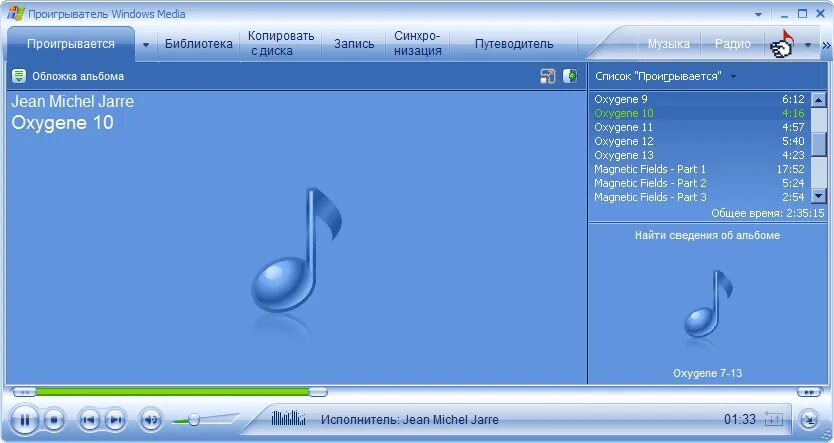Click the volume slider handle
Viewport: 834px width, 443px height.
(194, 420)
